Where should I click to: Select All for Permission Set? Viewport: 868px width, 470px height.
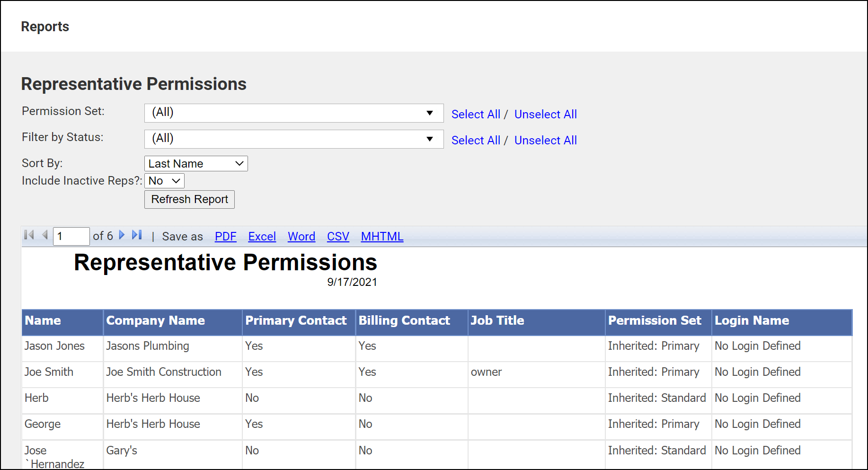click(475, 115)
